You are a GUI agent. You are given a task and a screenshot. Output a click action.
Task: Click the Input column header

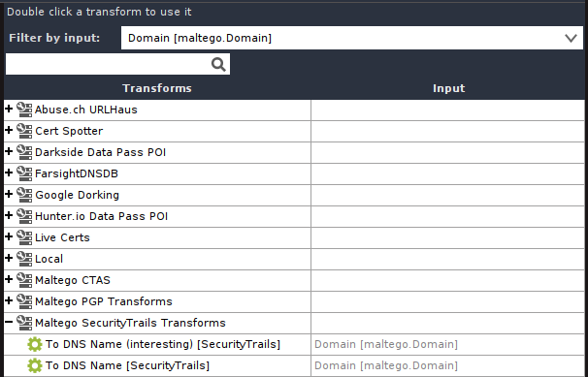tap(448, 88)
